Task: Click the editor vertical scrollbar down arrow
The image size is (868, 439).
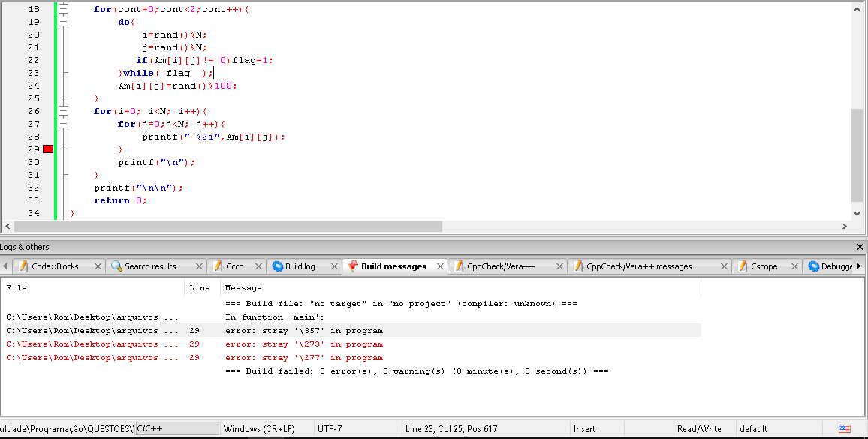Action: [857, 213]
